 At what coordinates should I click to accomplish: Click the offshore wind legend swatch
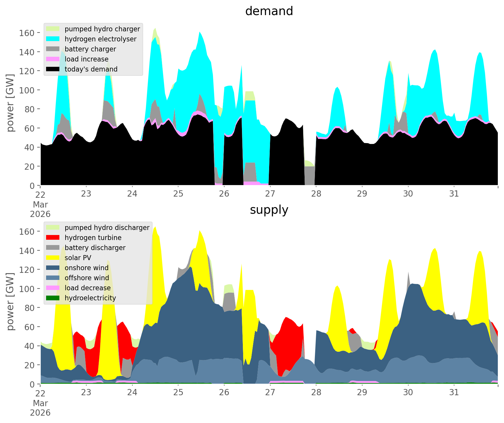click(x=53, y=278)
